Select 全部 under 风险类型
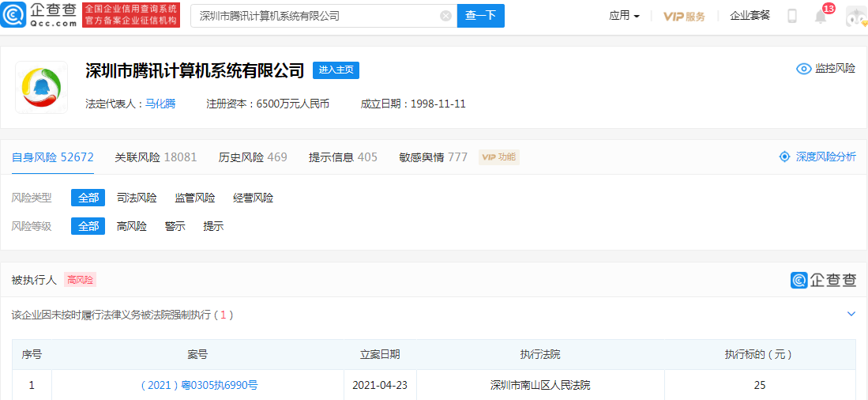The height and width of the screenshot is (400, 868). coord(88,198)
